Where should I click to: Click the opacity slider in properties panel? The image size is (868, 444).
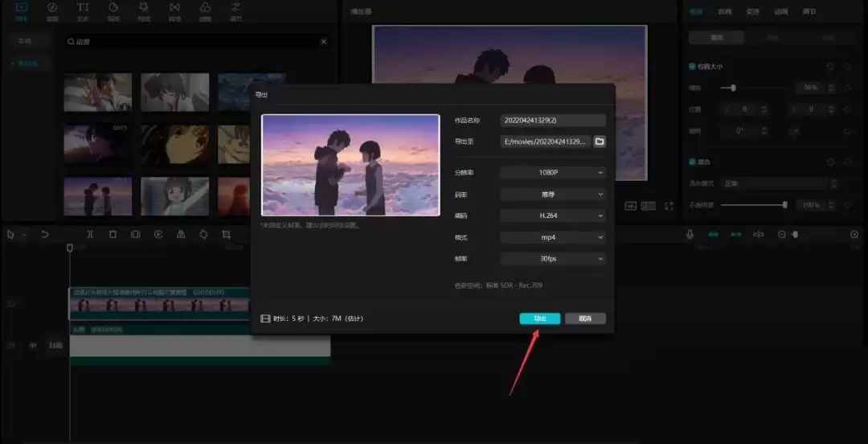click(753, 205)
